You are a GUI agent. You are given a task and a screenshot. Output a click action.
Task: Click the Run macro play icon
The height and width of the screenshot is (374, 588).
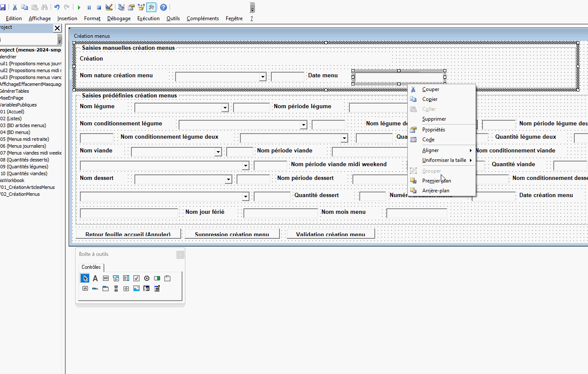[x=79, y=7]
